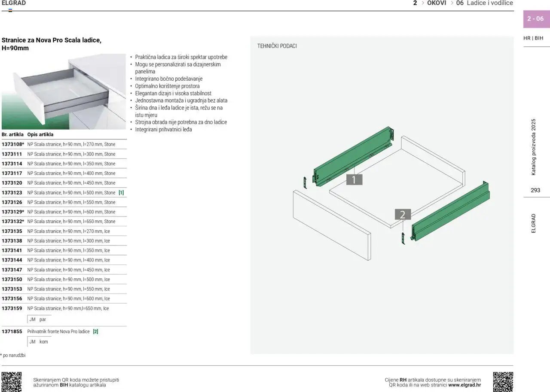Viewport: 550px width, 392px height.
Task: Open footnote reference [2] next to Prihvatnik fronte
Action: click(95, 331)
